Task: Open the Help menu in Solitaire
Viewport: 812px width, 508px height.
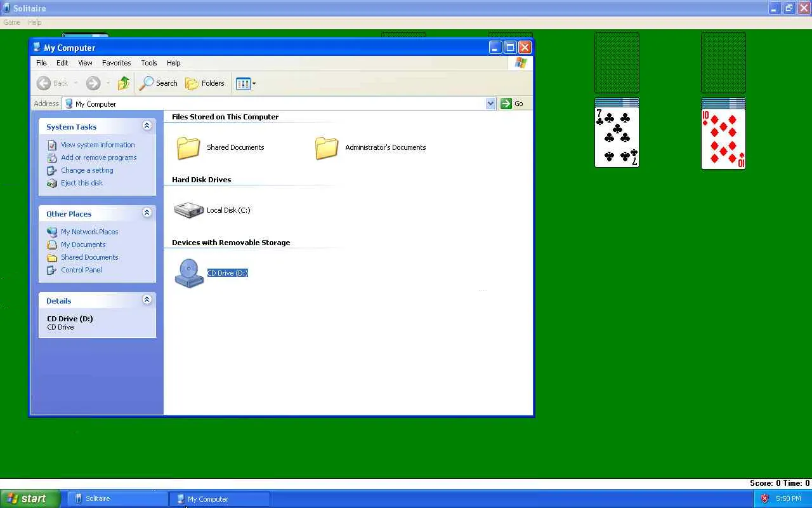Action: point(35,22)
